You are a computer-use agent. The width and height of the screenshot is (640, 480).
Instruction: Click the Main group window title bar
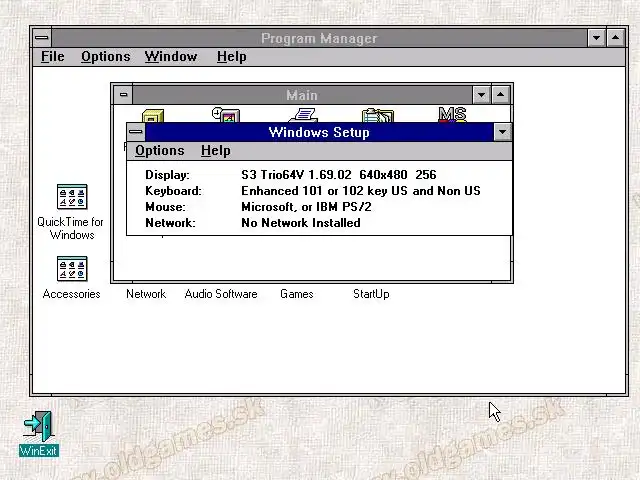click(x=302, y=95)
